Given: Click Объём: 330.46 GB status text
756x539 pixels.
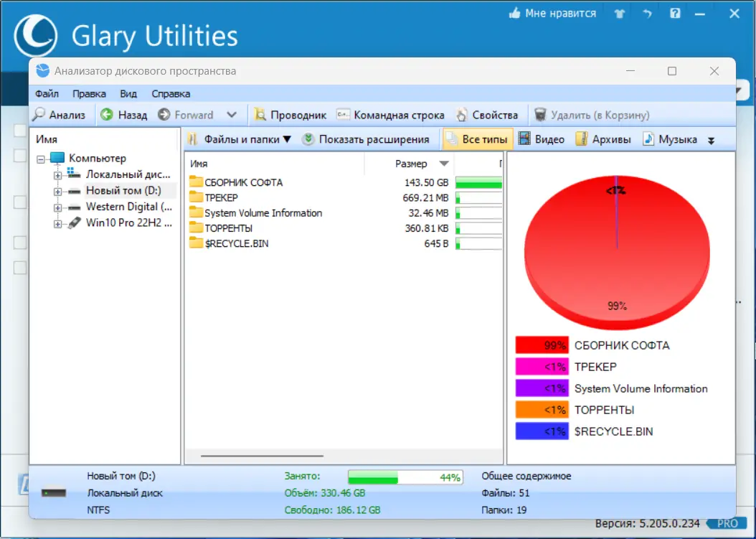Looking at the screenshot, I should tap(324, 493).
